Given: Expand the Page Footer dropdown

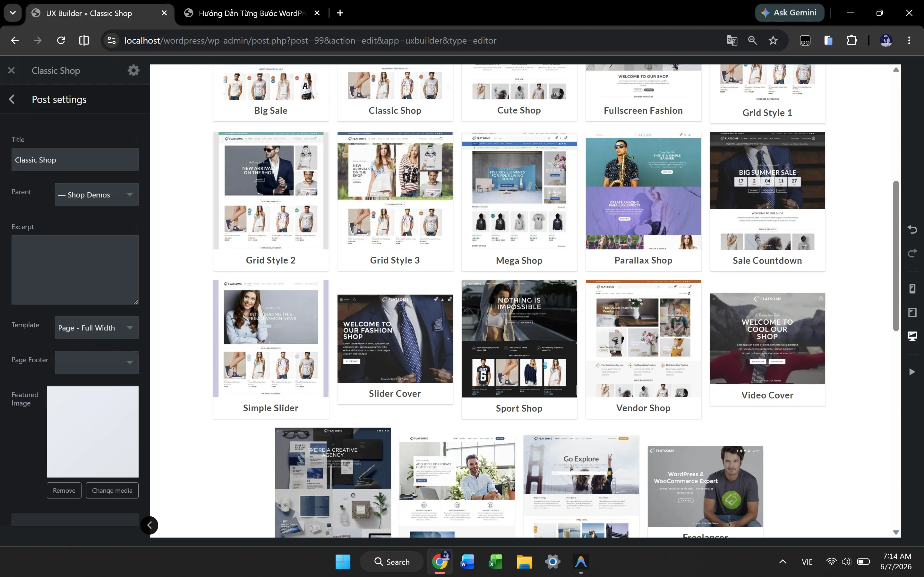Looking at the screenshot, I should click(97, 363).
